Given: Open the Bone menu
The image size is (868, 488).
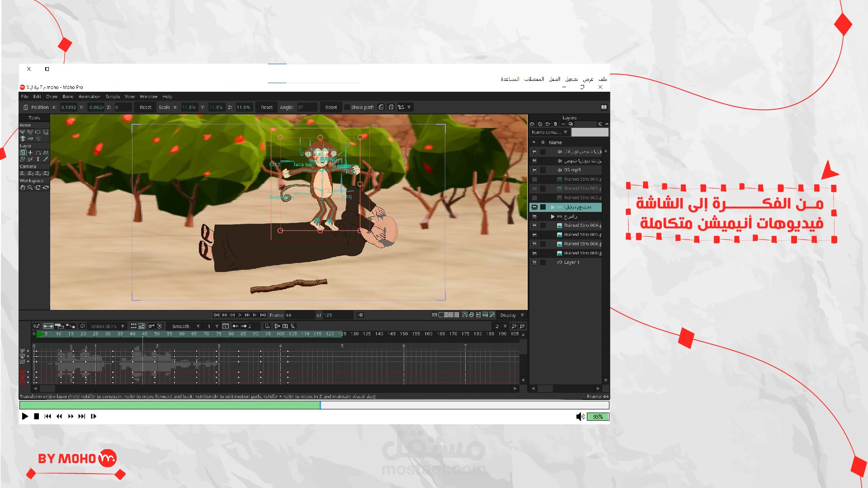Looking at the screenshot, I should coord(68,96).
